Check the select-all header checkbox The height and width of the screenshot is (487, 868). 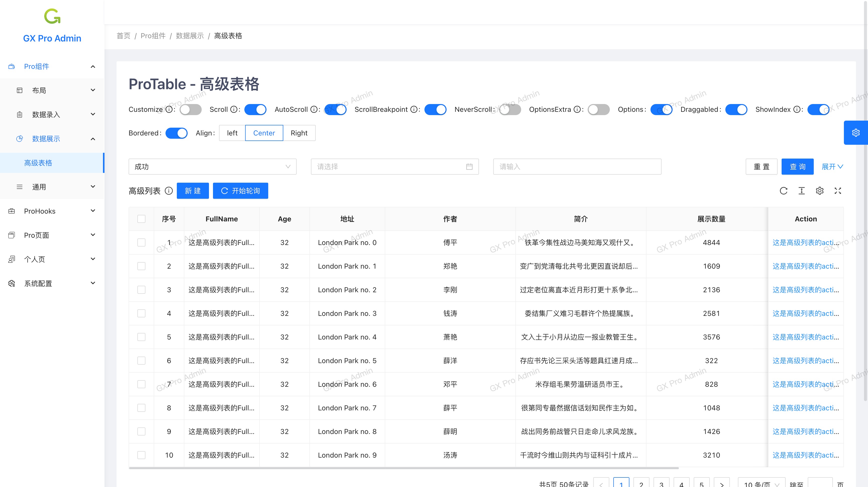point(141,219)
